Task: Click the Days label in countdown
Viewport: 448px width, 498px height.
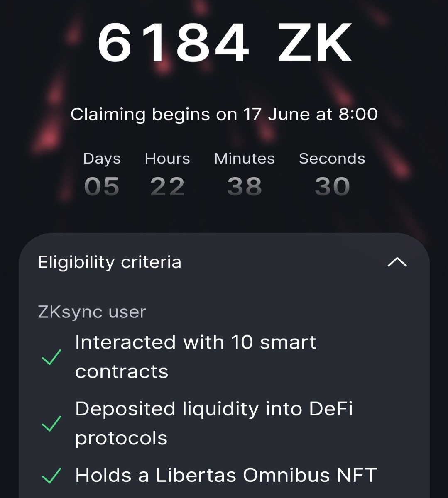Action: 102,159
